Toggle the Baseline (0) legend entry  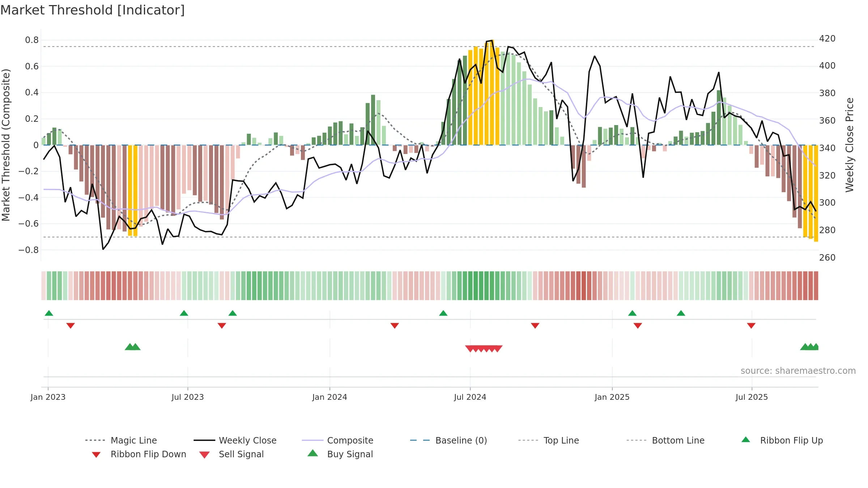click(448, 440)
